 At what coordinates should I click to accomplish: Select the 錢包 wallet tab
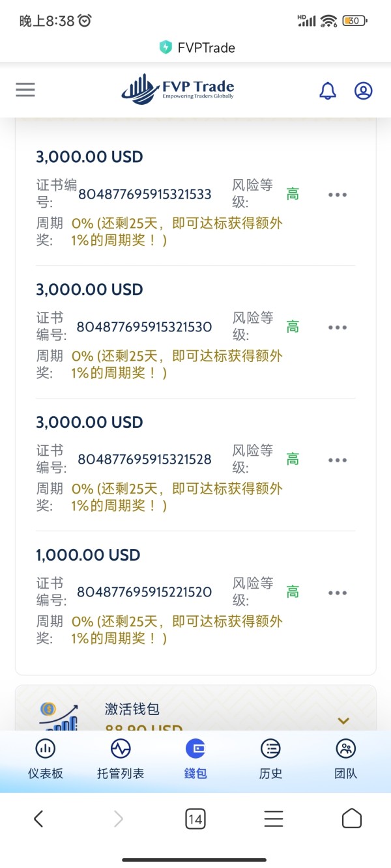coord(195,759)
